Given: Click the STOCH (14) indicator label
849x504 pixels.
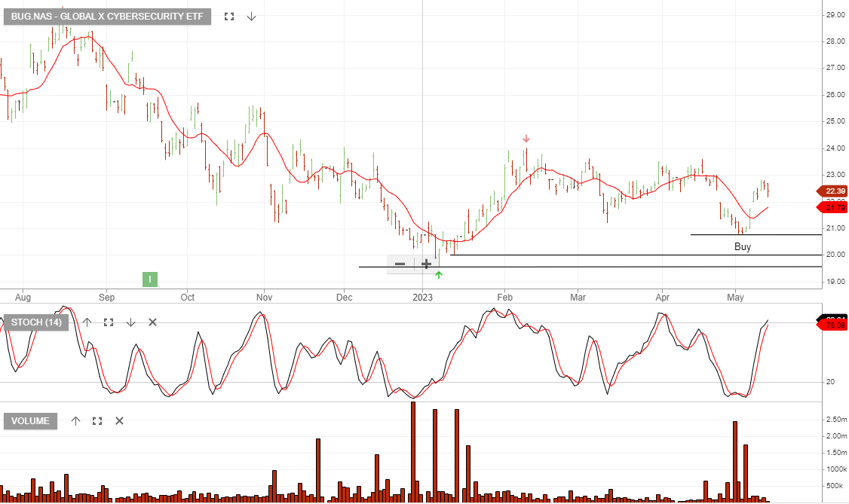Looking at the screenshot, I should coord(36,322).
